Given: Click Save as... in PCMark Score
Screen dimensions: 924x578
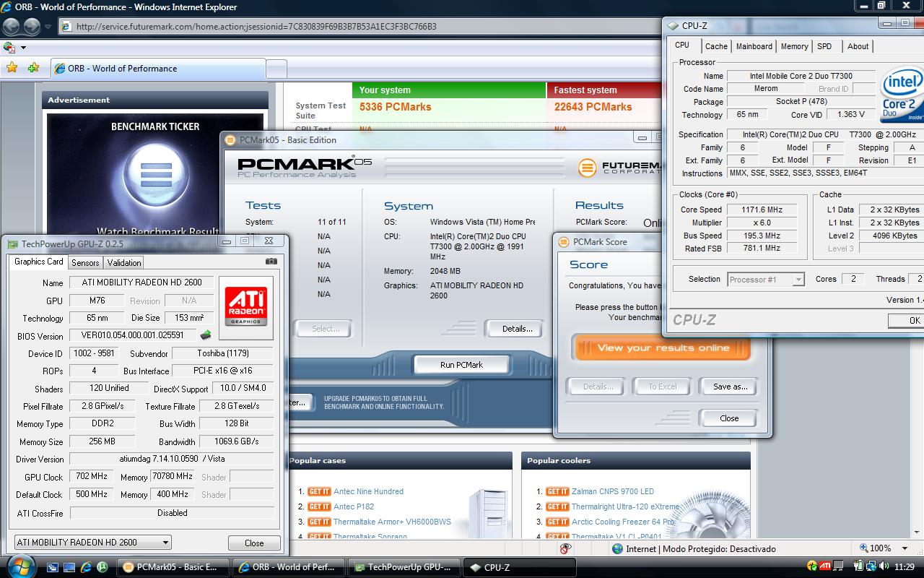Looking at the screenshot, I should 730,387.
